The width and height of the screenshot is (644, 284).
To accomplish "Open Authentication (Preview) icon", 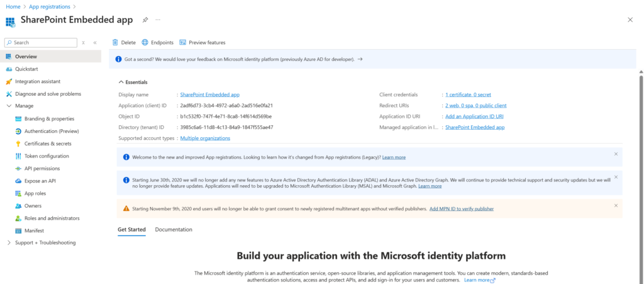I will pyautogui.click(x=18, y=131).
